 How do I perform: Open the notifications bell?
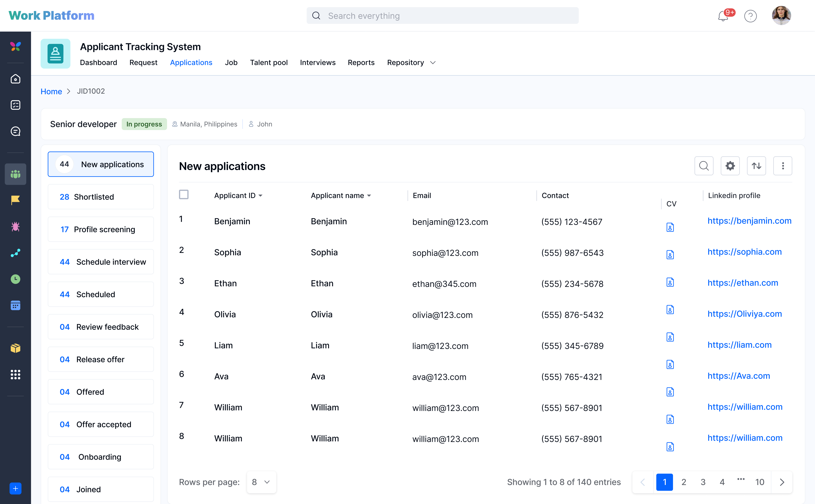pos(723,16)
